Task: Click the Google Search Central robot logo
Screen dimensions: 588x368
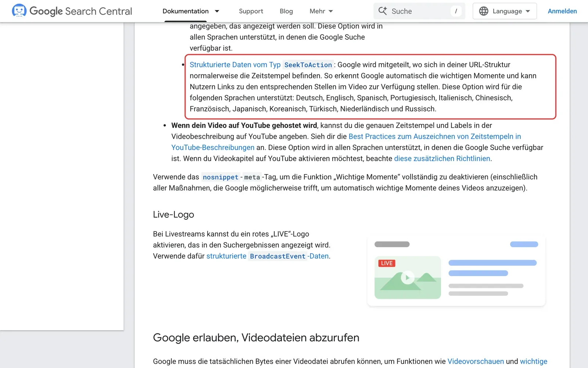Action: tap(19, 11)
